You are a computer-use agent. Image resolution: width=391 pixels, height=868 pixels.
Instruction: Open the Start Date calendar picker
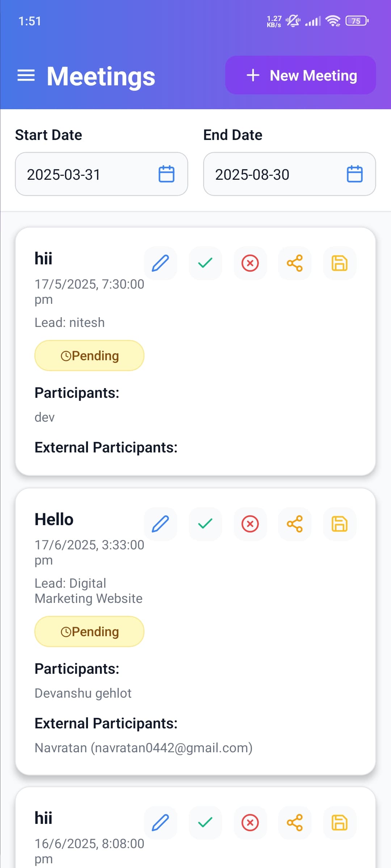(167, 174)
